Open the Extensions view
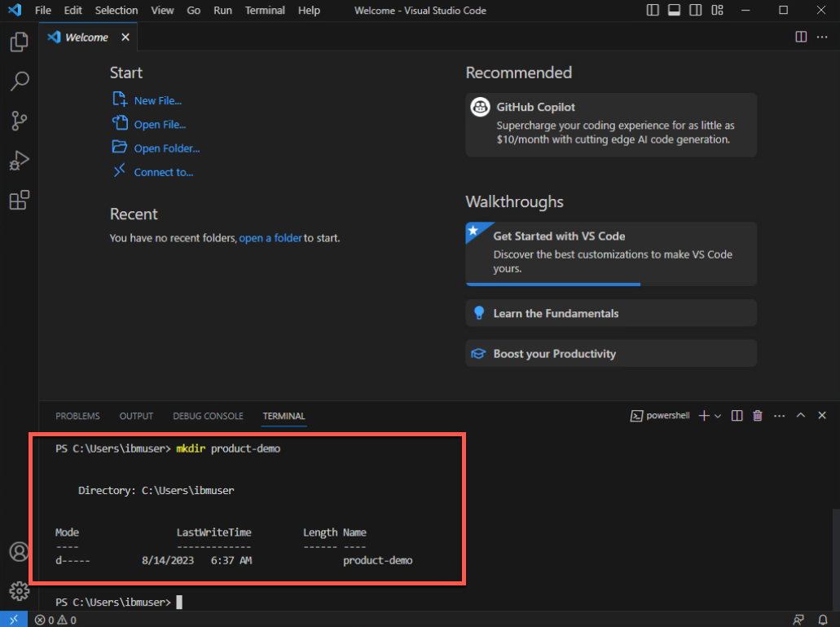840x627 pixels. point(19,200)
